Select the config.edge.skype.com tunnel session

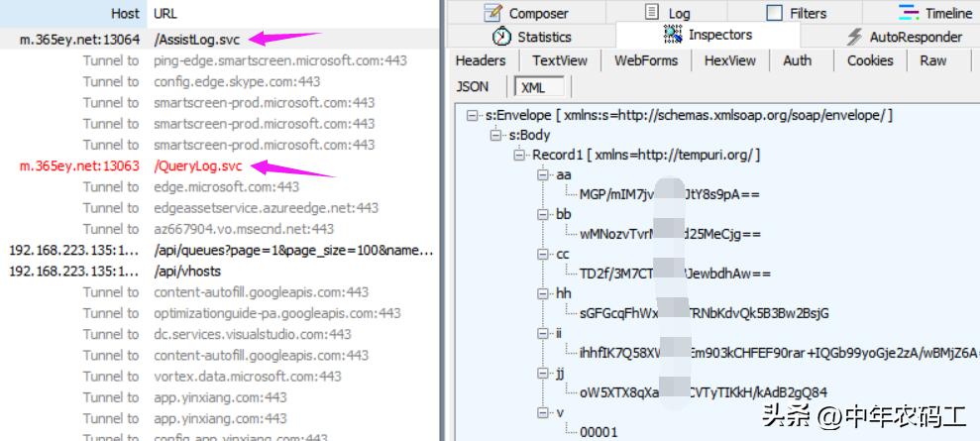[219, 82]
